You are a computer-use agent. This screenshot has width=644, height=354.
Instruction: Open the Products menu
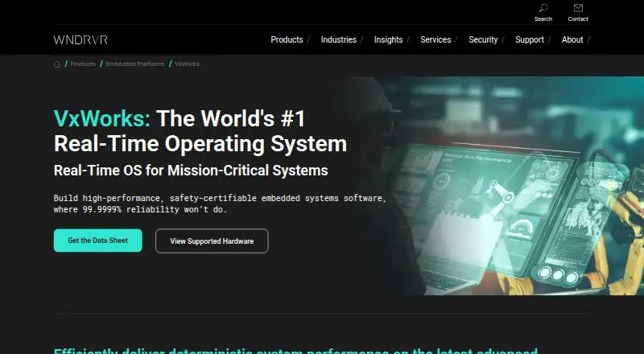287,40
